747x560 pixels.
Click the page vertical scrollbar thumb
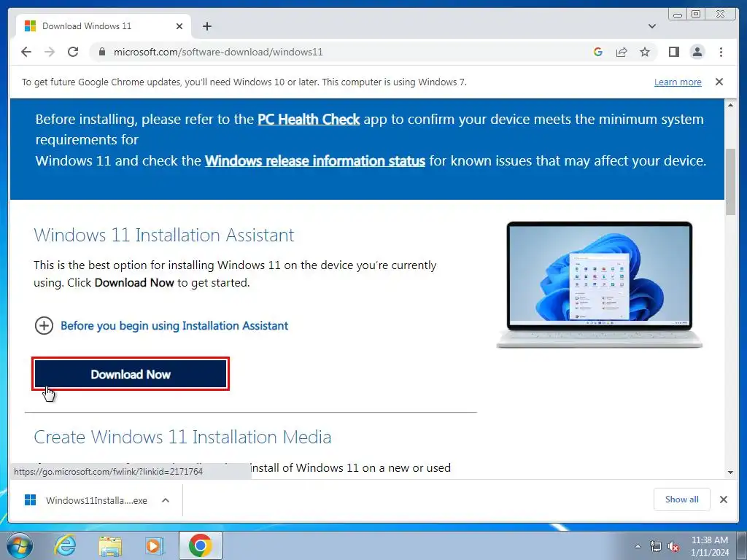pyautogui.click(x=730, y=182)
